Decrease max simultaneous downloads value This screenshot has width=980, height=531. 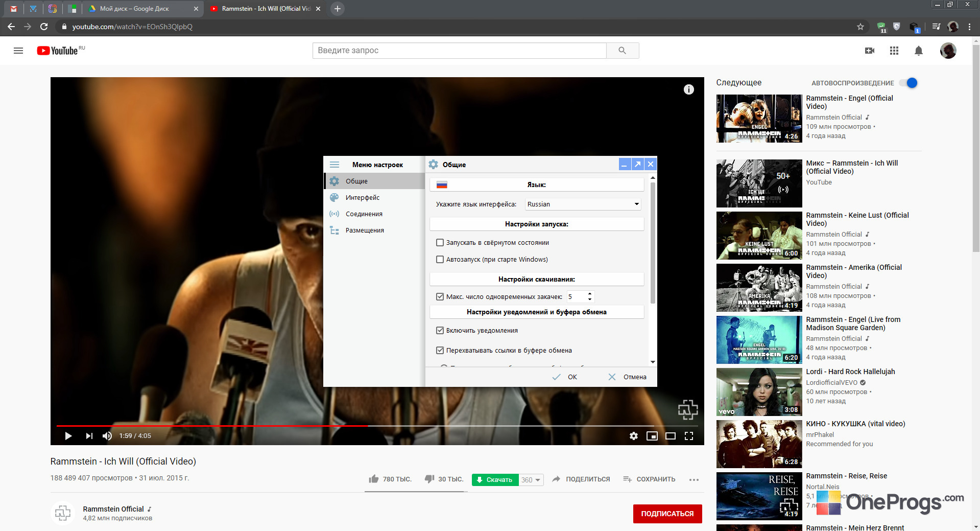tap(590, 299)
